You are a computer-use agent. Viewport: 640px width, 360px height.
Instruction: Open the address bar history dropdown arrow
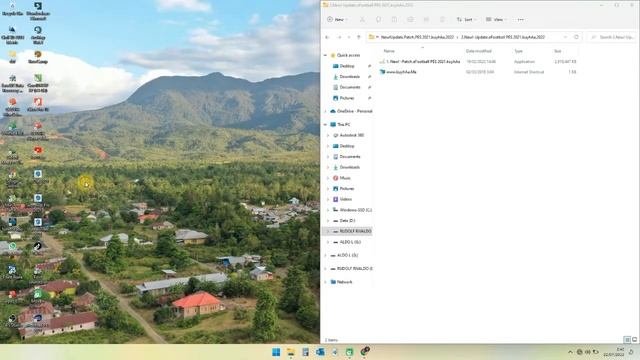coord(565,37)
